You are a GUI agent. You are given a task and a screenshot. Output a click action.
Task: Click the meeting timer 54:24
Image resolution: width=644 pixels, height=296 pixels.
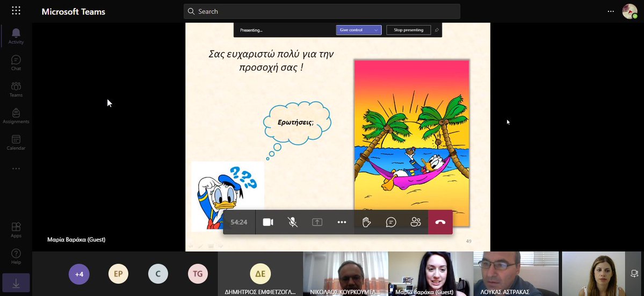coord(238,222)
